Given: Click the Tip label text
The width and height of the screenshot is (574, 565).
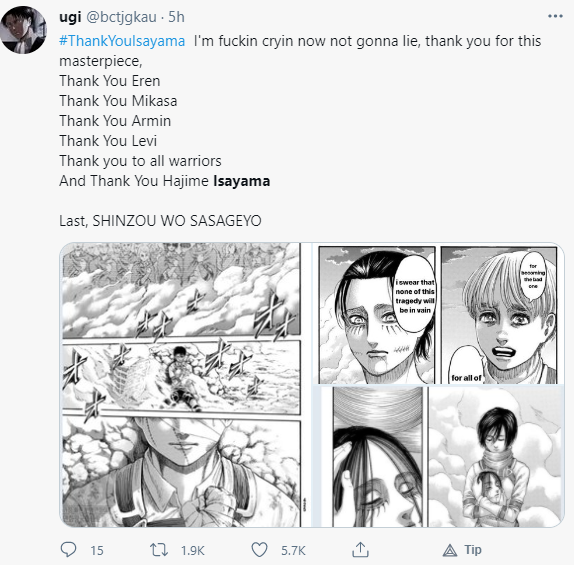Looking at the screenshot, I should tap(473, 550).
